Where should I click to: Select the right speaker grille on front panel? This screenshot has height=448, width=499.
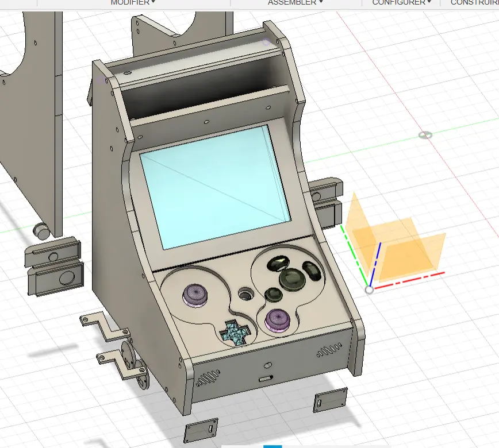pyautogui.click(x=329, y=350)
